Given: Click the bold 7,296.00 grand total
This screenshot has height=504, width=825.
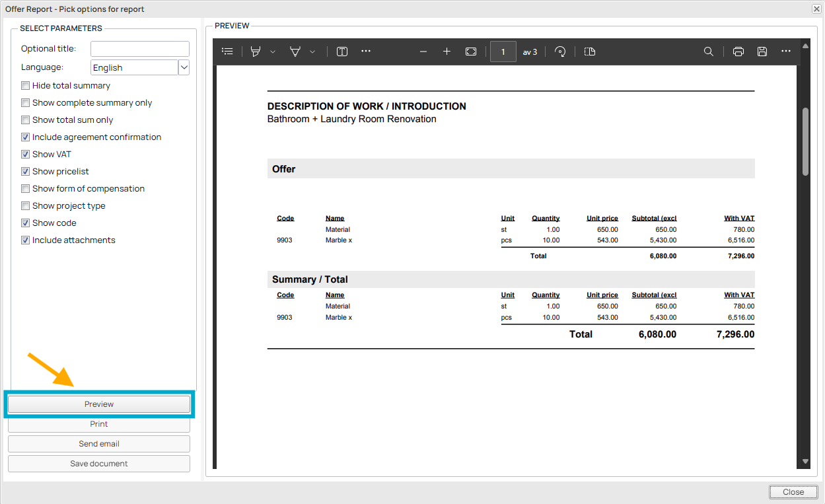Looking at the screenshot, I should pyautogui.click(x=735, y=334).
